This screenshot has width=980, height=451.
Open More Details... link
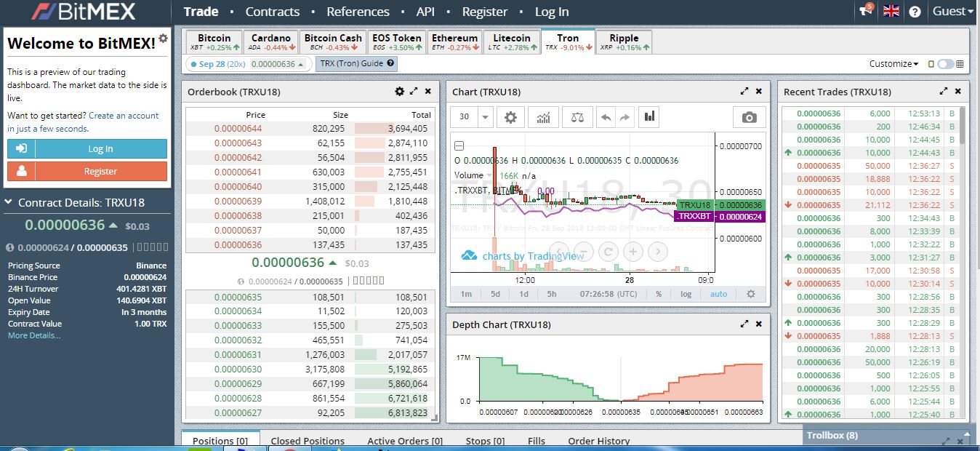[34, 335]
